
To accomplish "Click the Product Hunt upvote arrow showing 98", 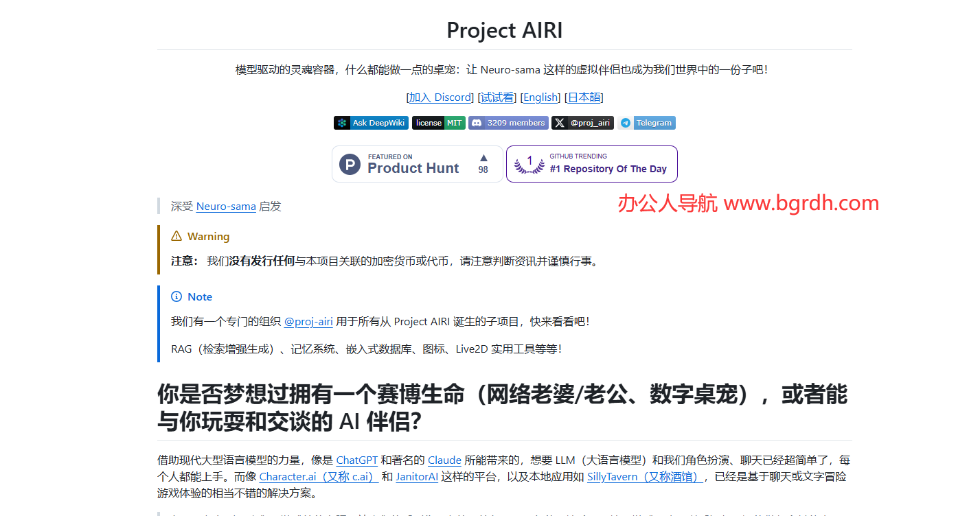I will tap(483, 163).
